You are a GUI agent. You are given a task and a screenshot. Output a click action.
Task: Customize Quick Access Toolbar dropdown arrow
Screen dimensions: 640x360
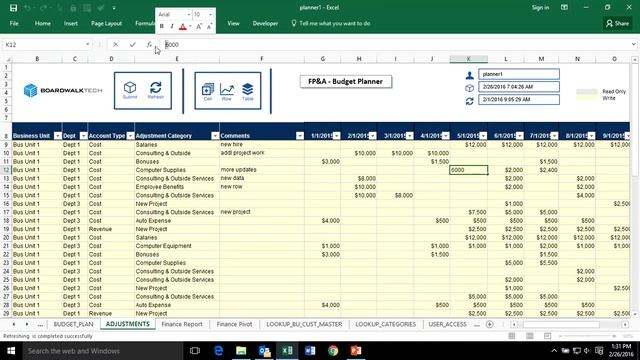[x=114, y=8]
